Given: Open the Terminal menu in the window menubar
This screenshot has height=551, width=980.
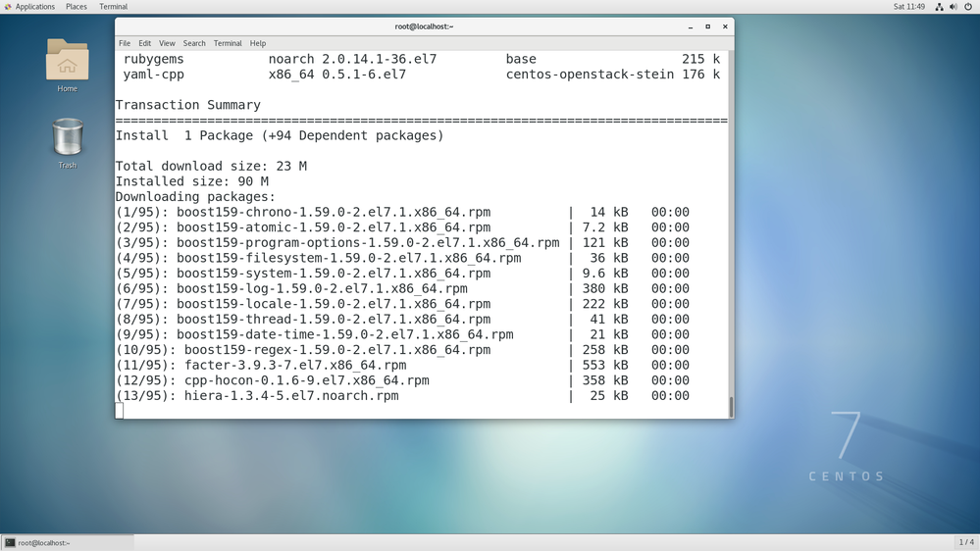Looking at the screenshot, I should click(x=228, y=43).
